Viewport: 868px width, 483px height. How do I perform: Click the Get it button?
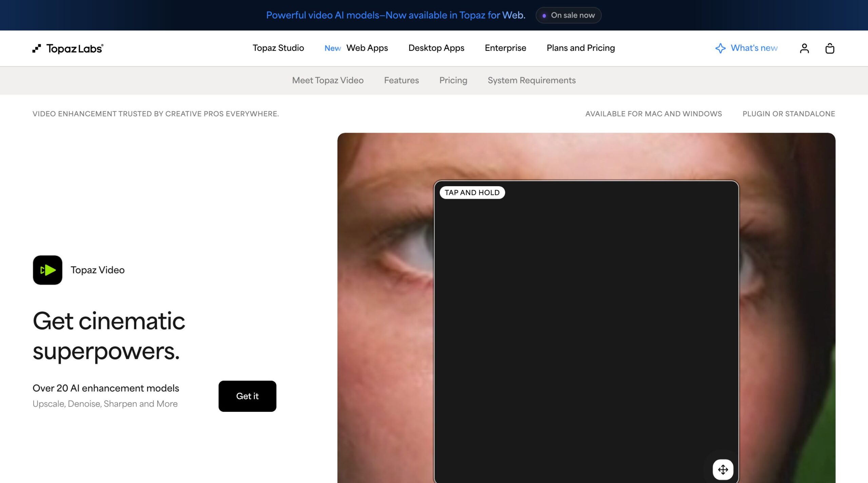point(247,396)
